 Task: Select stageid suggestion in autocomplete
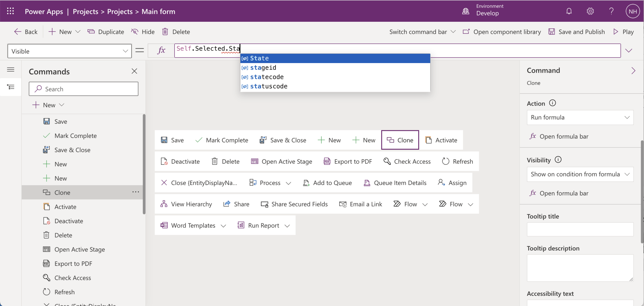click(x=263, y=68)
